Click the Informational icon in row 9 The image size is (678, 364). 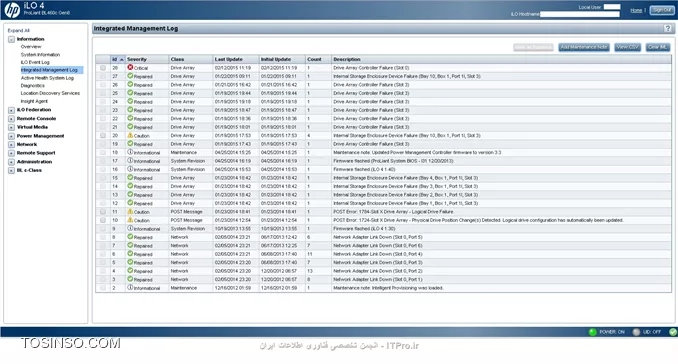[x=130, y=228]
